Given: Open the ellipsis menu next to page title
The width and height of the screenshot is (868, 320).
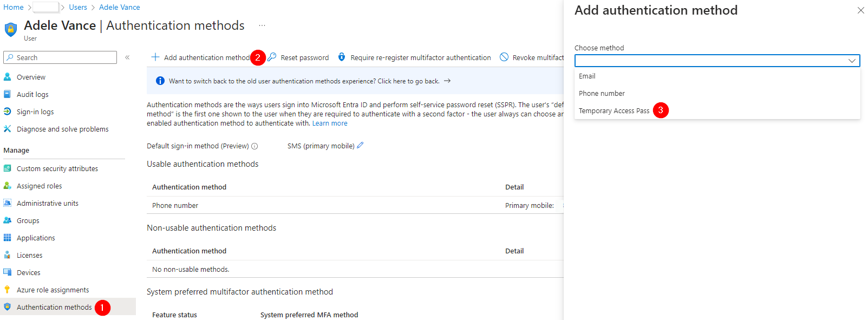Looking at the screenshot, I should point(262,25).
